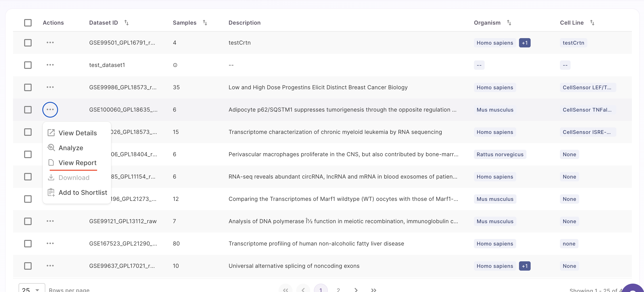
Task: Click the CellSensor TNFal... cell line tag
Action: pyautogui.click(x=588, y=109)
